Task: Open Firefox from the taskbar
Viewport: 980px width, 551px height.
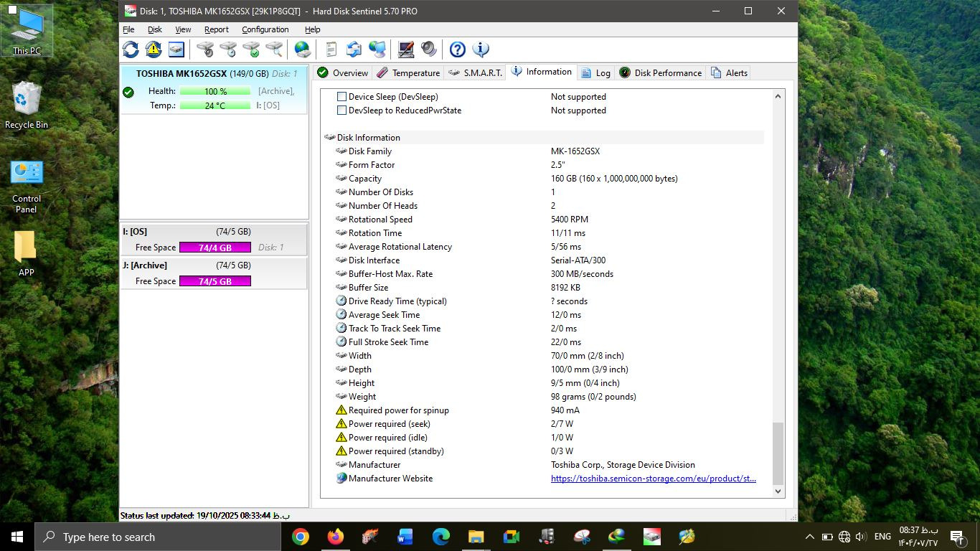Action: [335, 537]
